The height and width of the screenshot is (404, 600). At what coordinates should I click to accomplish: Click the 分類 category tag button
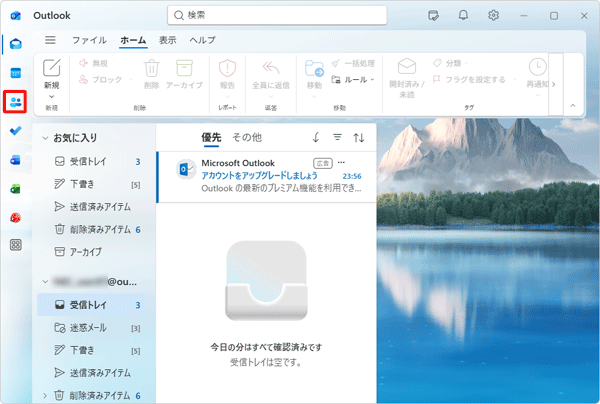coord(447,63)
